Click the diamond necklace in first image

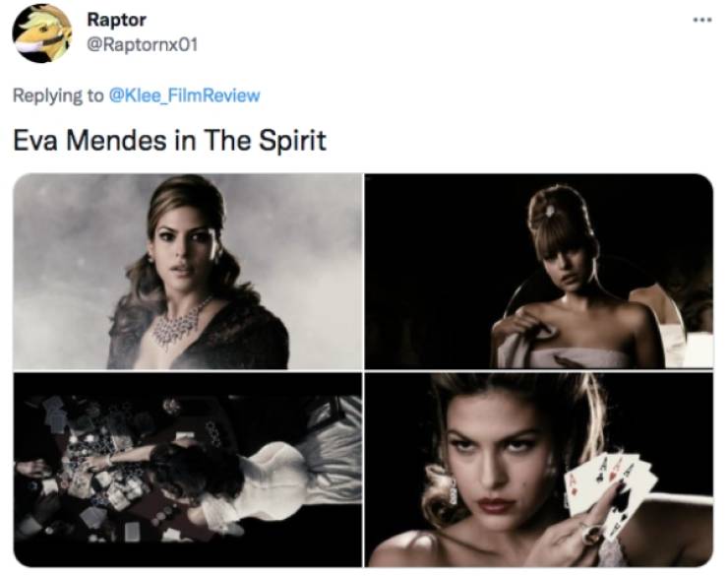tap(180, 323)
